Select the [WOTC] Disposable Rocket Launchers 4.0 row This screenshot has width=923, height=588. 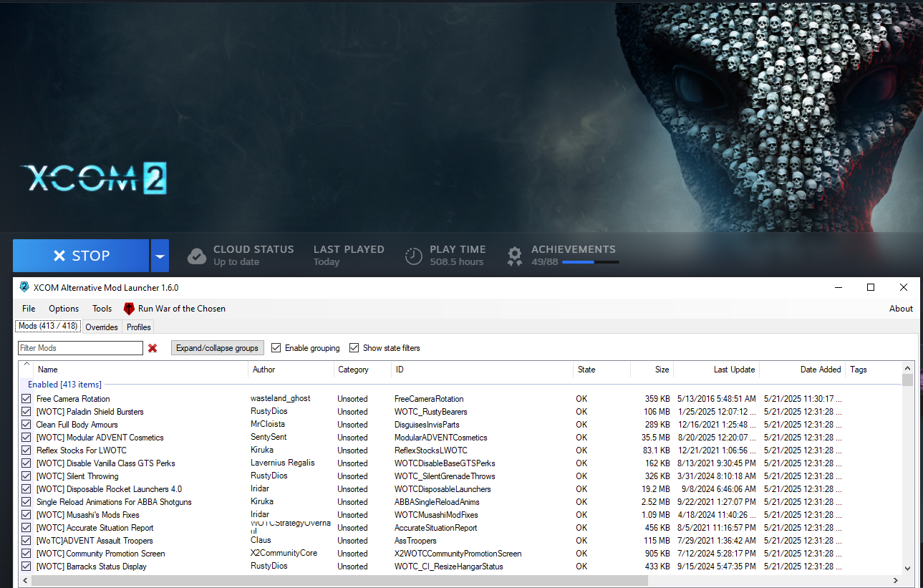[x=460, y=489]
